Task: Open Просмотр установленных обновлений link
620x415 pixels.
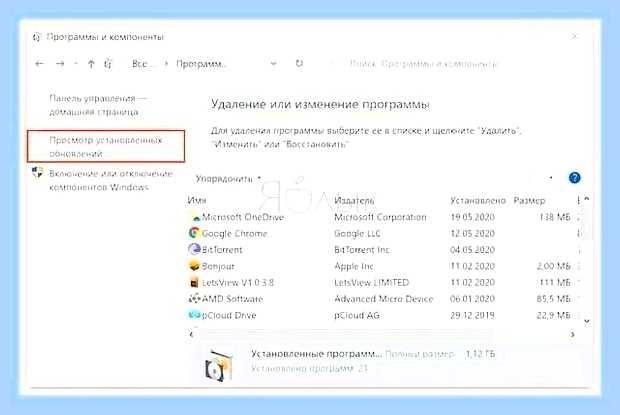Action: tap(106, 147)
